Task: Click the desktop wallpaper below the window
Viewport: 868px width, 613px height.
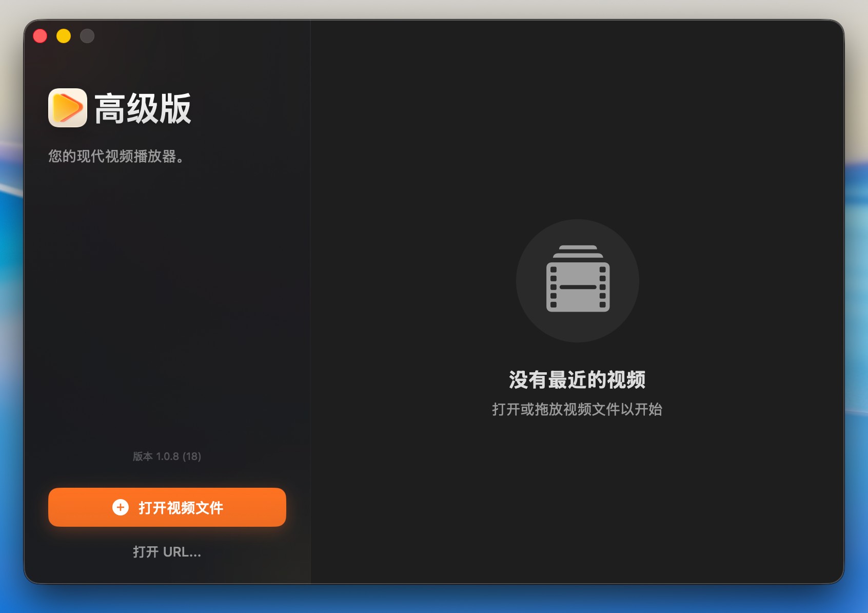Action: click(x=434, y=600)
